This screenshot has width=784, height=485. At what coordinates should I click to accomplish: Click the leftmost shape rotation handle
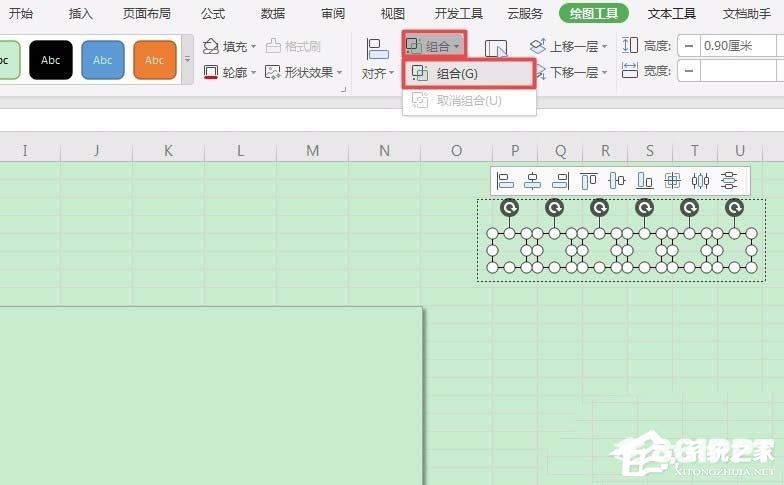pyautogui.click(x=510, y=207)
